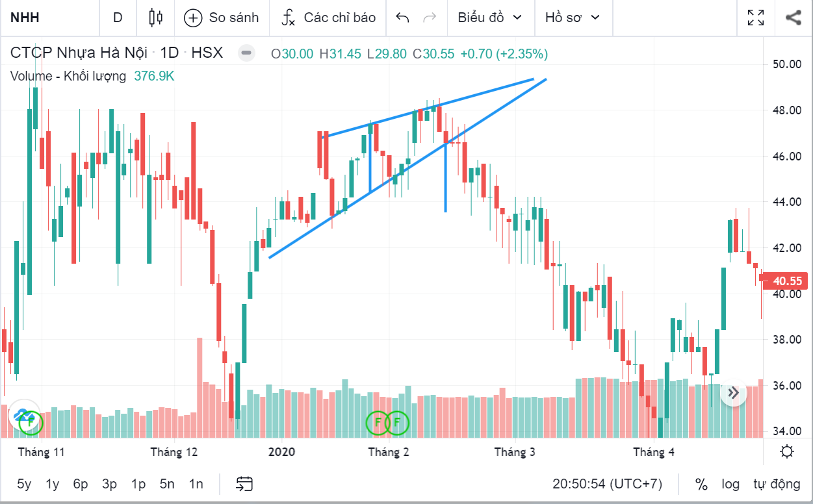This screenshot has height=504, width=813.
Task: Click the +0.70 (+2.35%) change value
Action: [x=504, y=54]
